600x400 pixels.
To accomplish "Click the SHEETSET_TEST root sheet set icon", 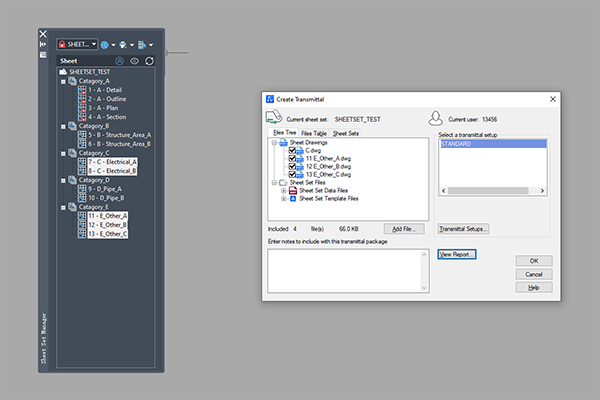I will click(63, 72).
